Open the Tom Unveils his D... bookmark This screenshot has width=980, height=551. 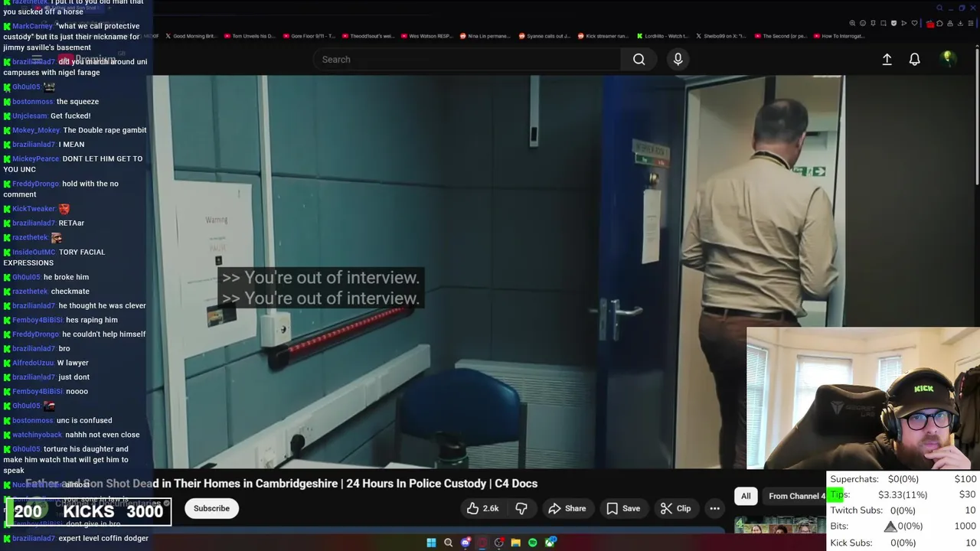pyautogui.click(x=249, y=36)
